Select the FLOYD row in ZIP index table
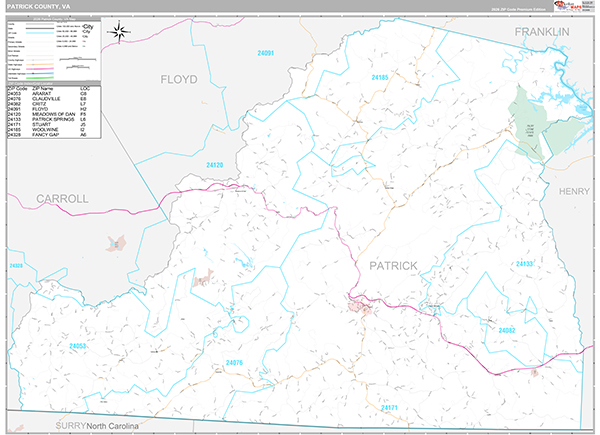This screenshot has width=600, height=435. (x=54, y=109)
